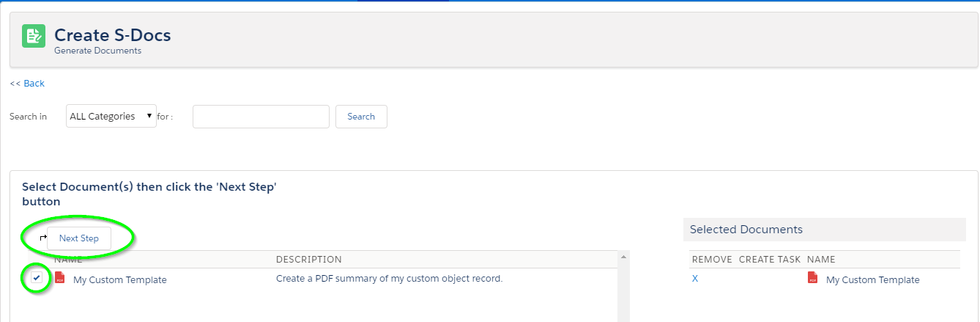Click the Next Step button

click(79, 238)
